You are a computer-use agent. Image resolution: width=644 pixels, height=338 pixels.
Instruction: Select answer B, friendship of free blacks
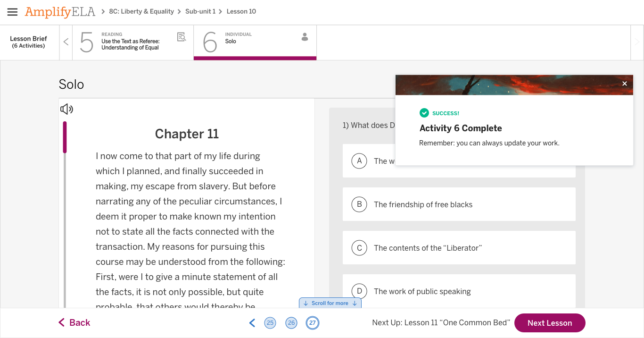(459, 204)
